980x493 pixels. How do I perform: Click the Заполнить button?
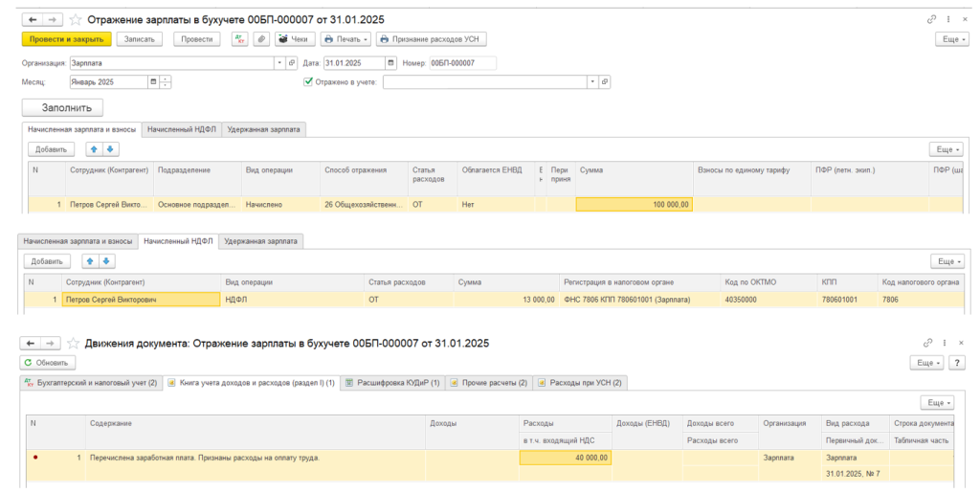(x=62, y=107)
